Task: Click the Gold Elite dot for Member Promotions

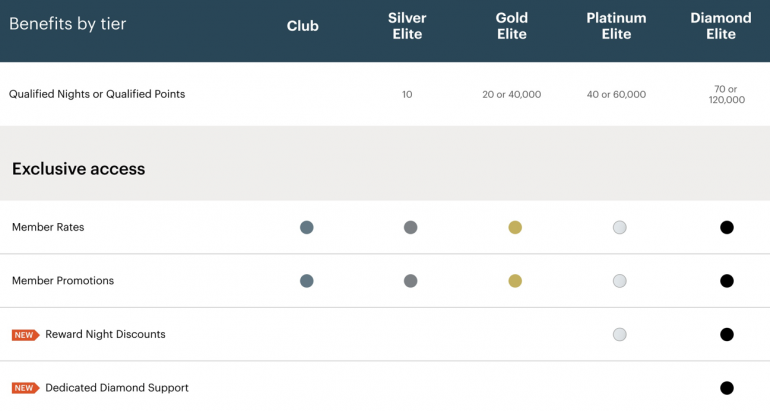Action: pyautogui.click(x=515, y=281)
